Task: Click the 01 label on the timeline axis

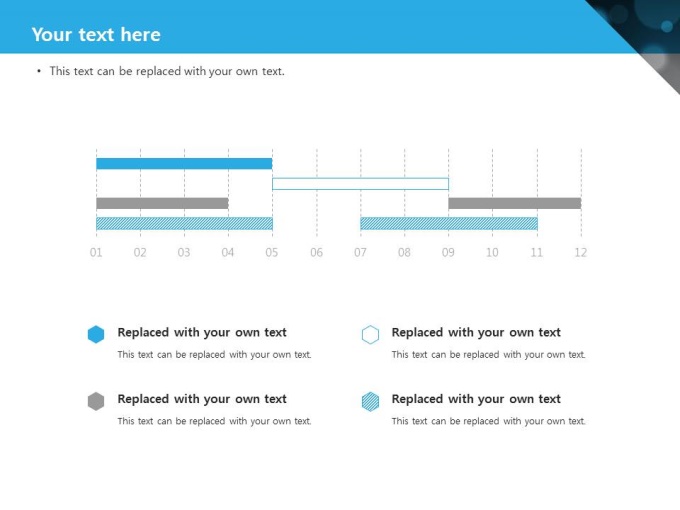Action: pos(96,253)
